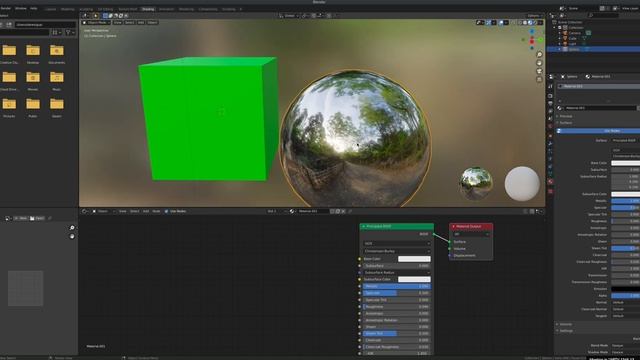Click the material name field in properties
The height and width of the screenshot is (360, 640).
click(x=600, y=108)
